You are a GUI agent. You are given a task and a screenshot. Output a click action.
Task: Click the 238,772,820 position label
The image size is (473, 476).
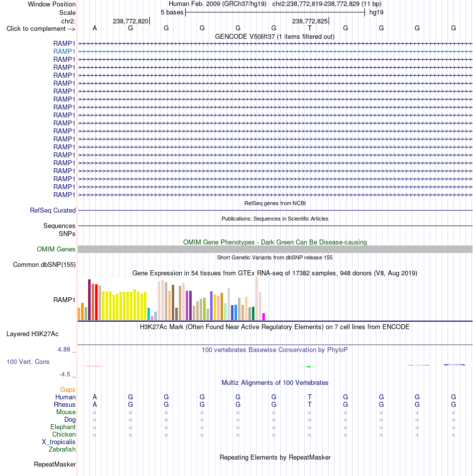click(130, 21)
